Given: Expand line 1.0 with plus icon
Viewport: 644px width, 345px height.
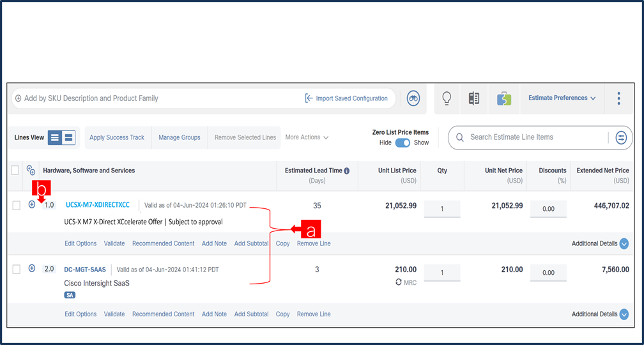Looking at the screenshot, I should click(x=32, y=204).
